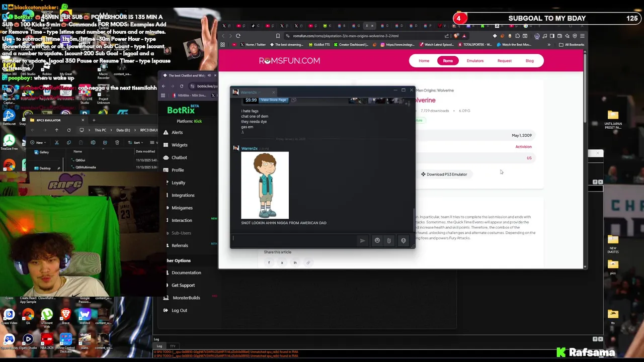Screen dimensions: 644x362
Task: Click the bookmark icon beside address bar
Action: (x=278, y=36)
